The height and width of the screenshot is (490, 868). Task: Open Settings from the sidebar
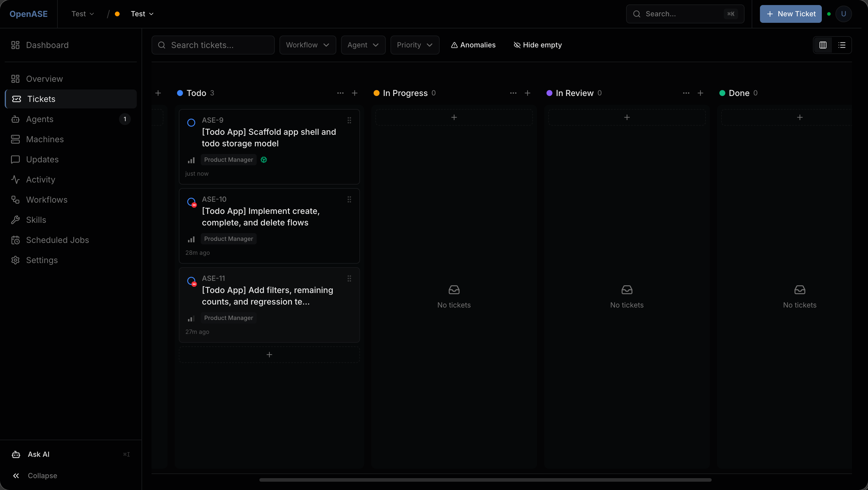[x=42, y=260]
